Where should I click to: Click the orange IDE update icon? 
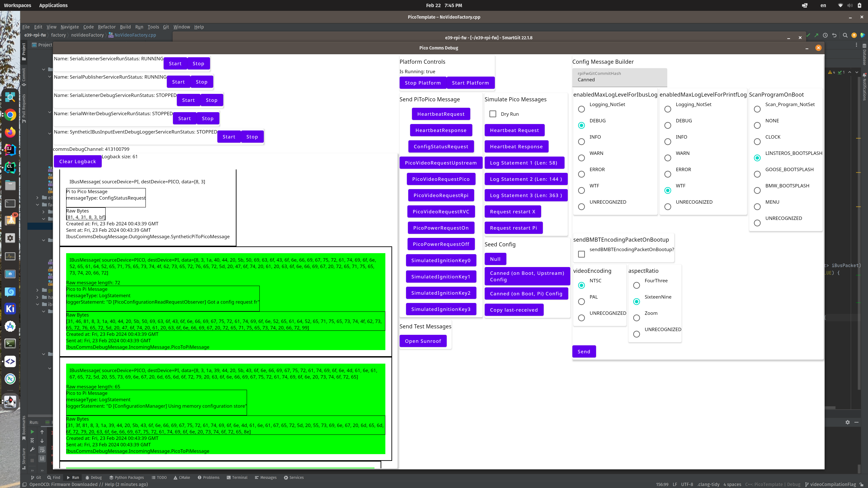point(854,35)
